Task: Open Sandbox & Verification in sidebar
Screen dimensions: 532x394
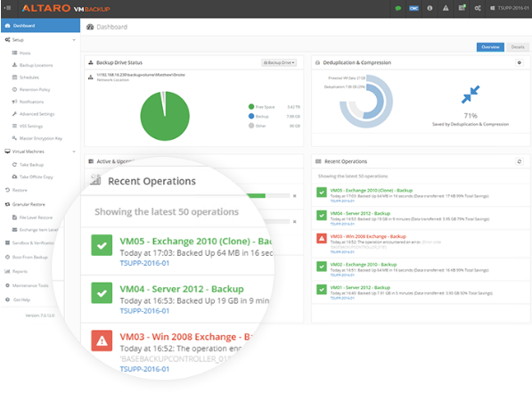Action: [x=33, y=243]
